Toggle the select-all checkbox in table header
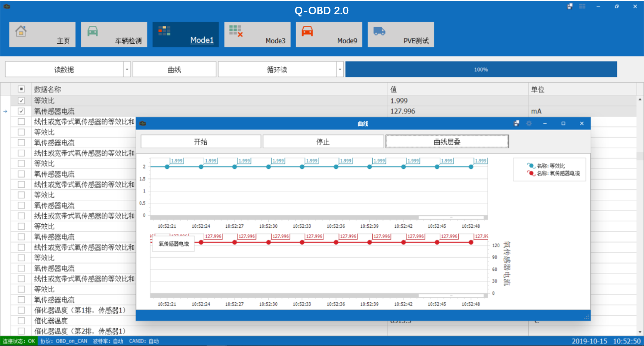 point(21,89)
